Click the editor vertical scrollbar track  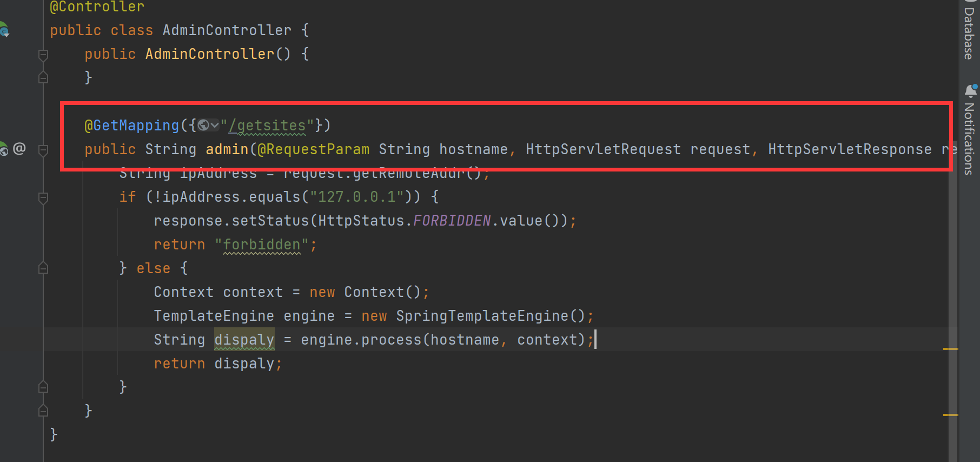tap(952, 270)
